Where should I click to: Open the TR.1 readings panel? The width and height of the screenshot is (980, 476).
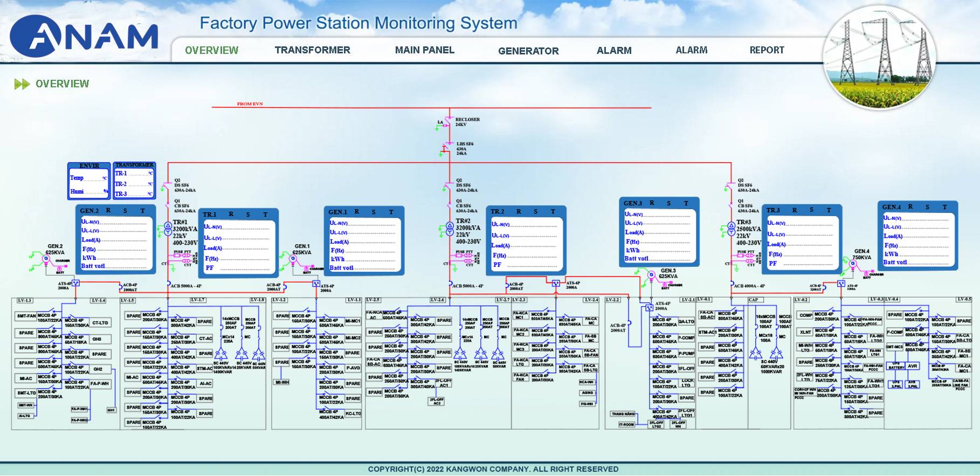[x=238, y=242]
